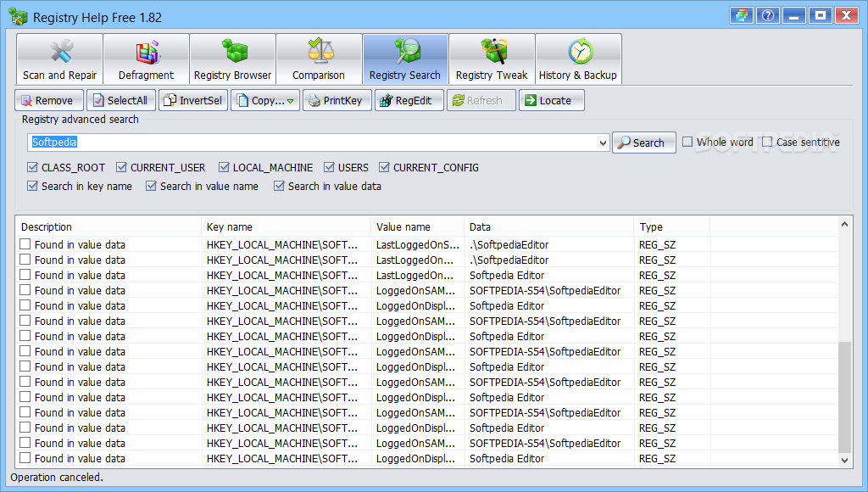868x492 pixels.
Task: Click the SelectAll checkmark page icon
Action: 98,100
